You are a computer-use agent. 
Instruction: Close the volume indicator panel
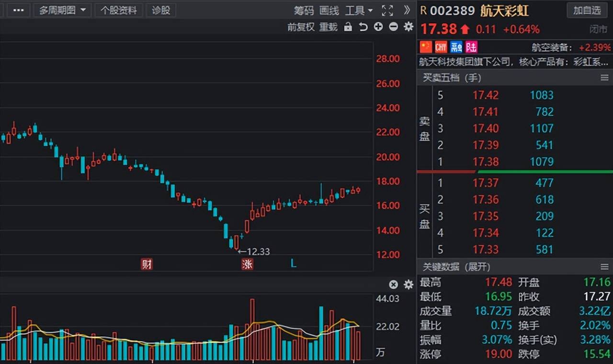coord(393,285)
